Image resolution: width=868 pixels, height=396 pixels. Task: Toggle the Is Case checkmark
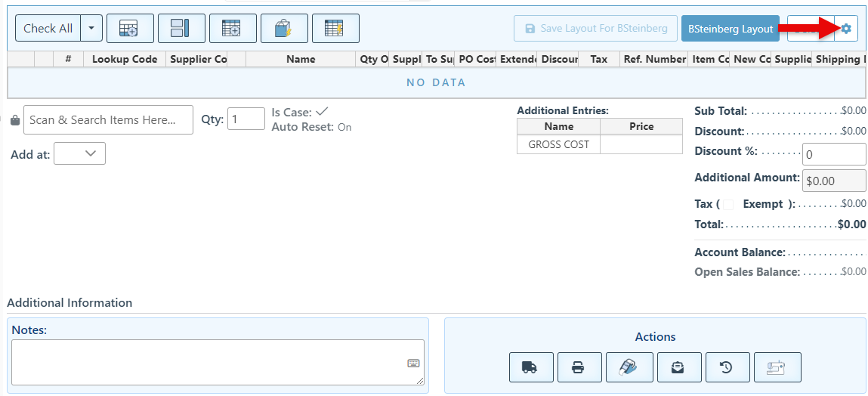tap(322, 112)
